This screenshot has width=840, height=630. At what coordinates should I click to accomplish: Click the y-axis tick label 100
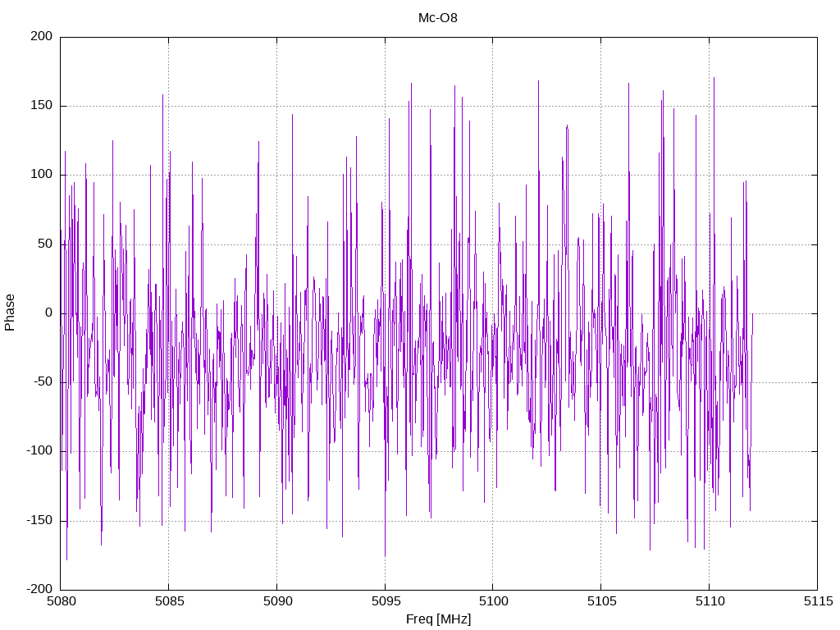tap(42, 175)
